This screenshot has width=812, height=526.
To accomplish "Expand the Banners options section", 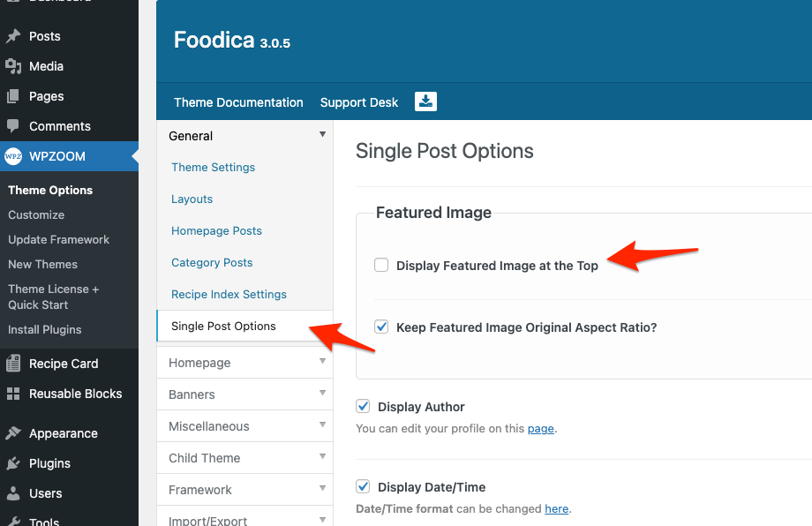I will [x=322, y=394].
